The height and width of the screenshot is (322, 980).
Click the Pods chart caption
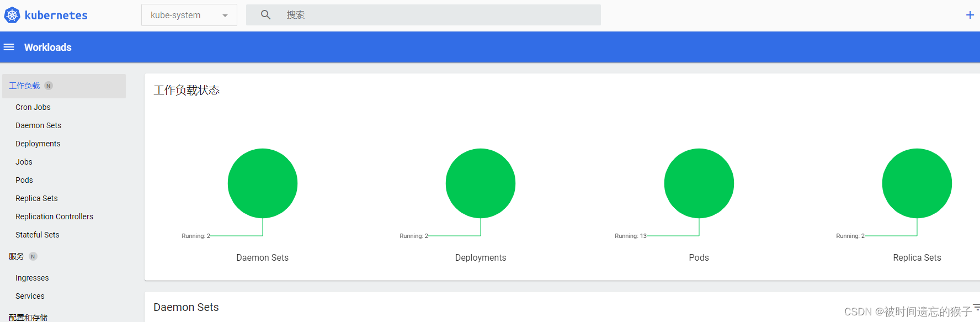[x=699, y=257]
